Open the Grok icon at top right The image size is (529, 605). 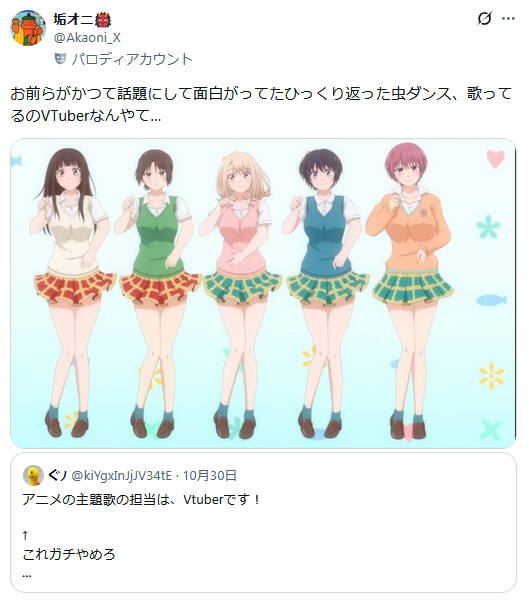pos(485,18)
